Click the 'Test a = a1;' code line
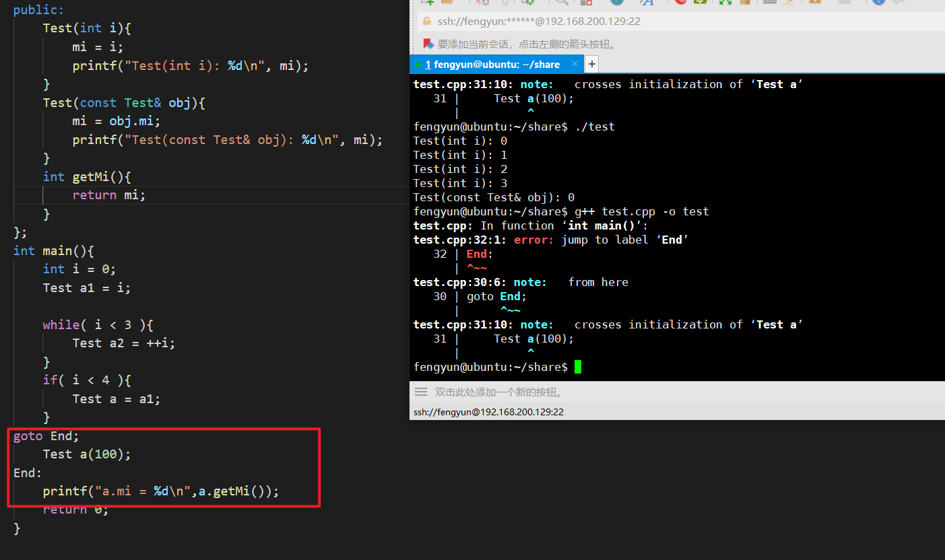 pyautogui.click(x=117, y=399)
